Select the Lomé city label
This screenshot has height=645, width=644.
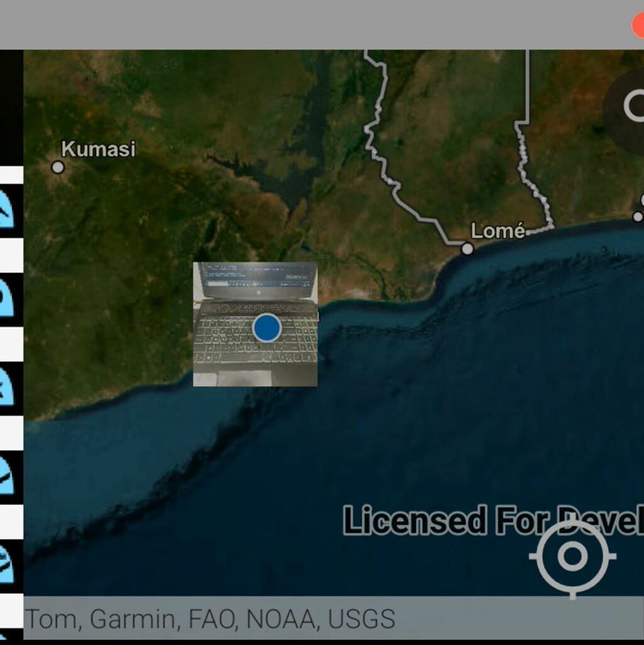(497, 231)
